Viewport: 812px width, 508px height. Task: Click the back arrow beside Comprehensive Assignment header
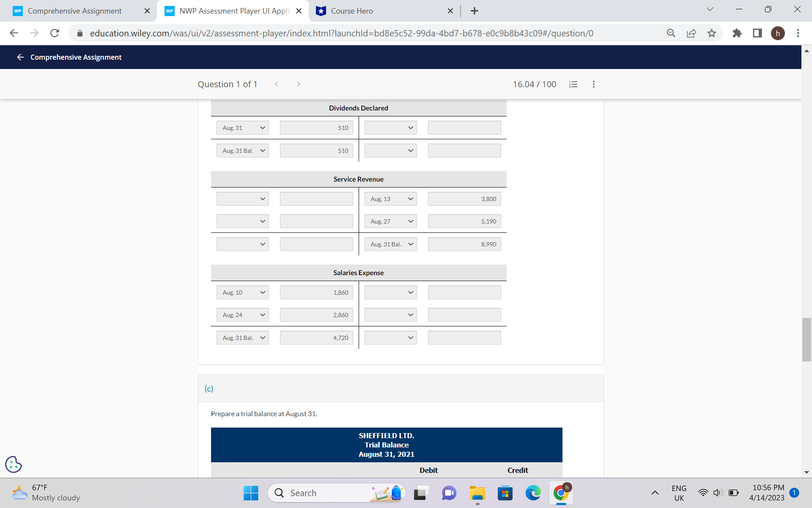coord(20,57)
